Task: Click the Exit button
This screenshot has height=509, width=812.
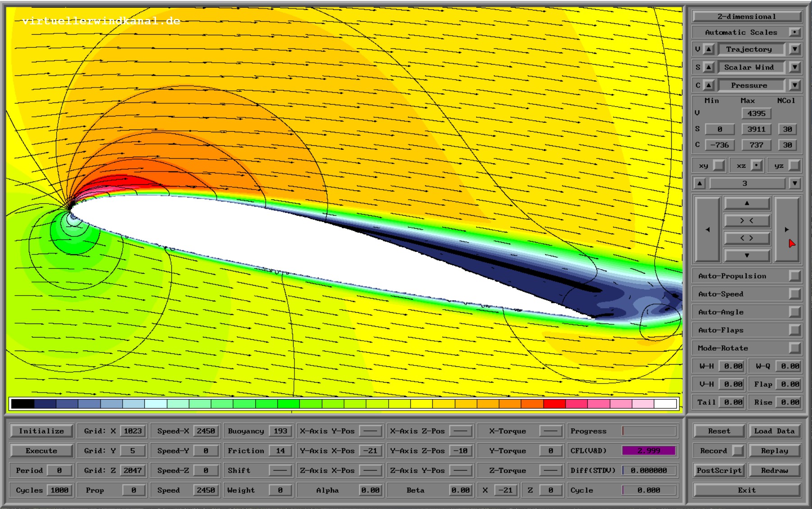Action: point(747,490)
